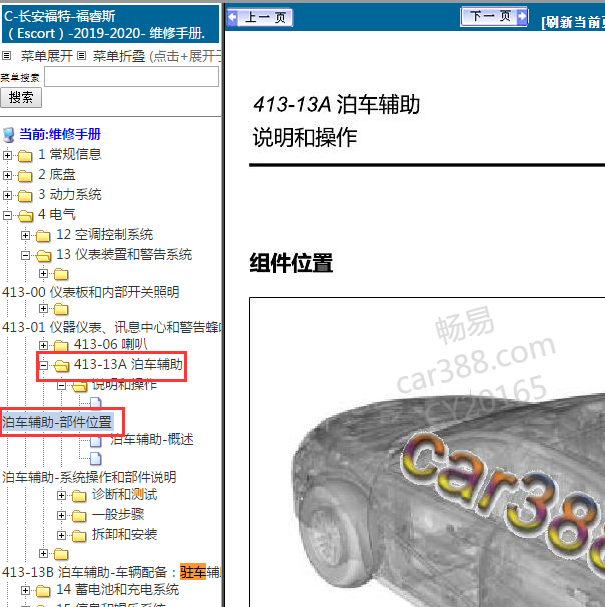Click the folder icon for 12 空调控制系统
Viewport: 605px width, 607px height.
point(43,235)
